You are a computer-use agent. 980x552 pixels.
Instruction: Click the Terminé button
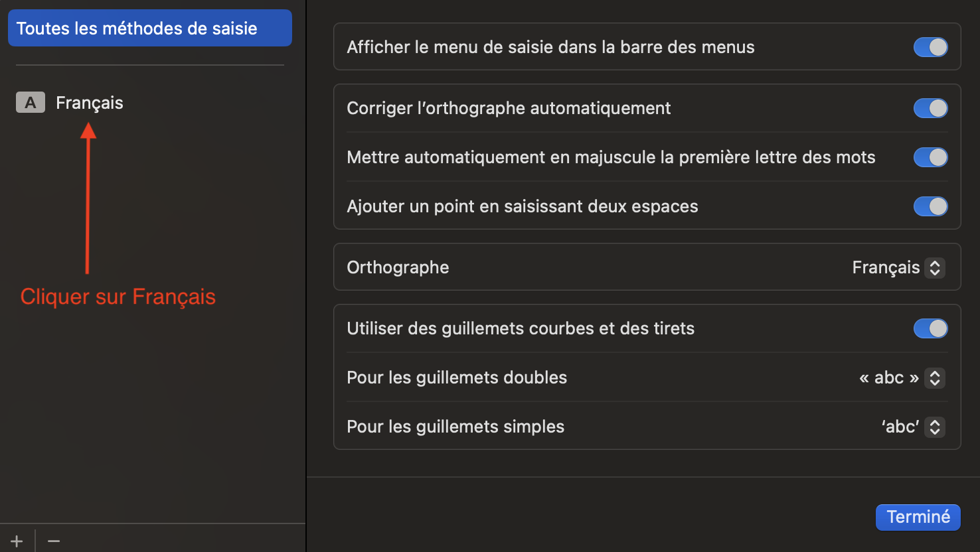(918, 517)
